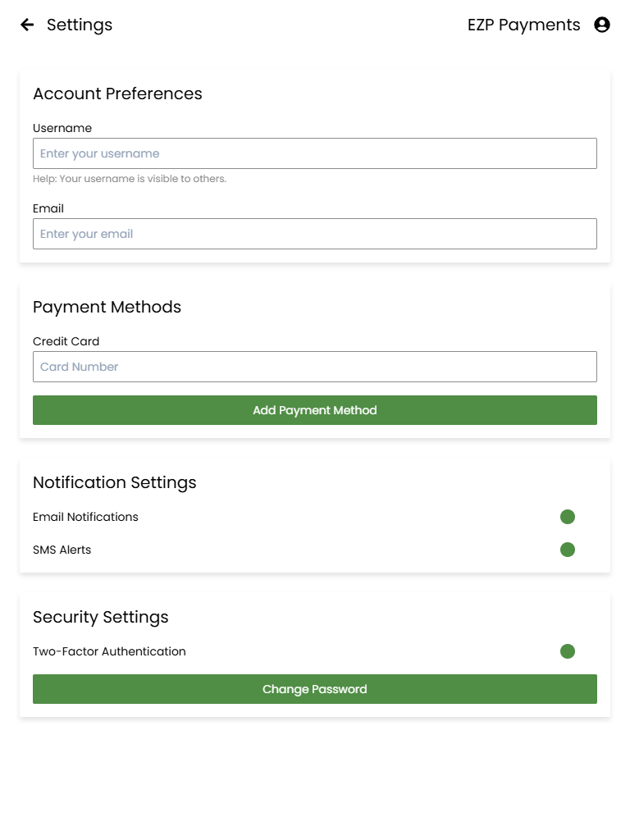Click the Two-Factor Authentication label
The width and height of the screenshot is (630, 840).
tap(109, 651)
